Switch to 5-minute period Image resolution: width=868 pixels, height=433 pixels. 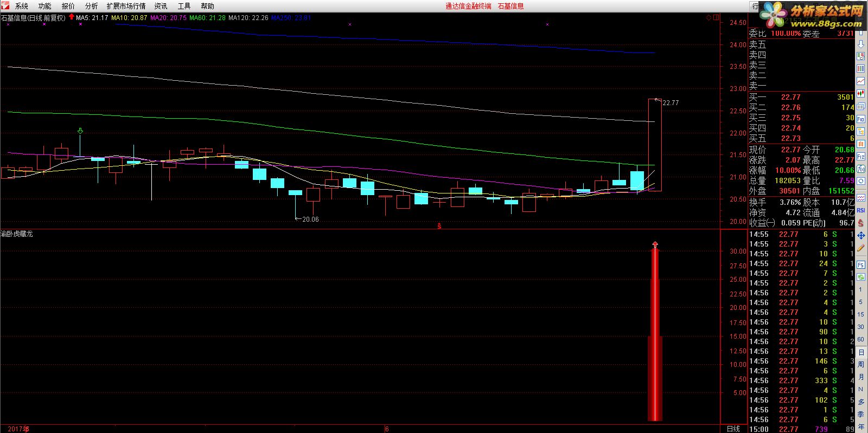pos(861,302)
